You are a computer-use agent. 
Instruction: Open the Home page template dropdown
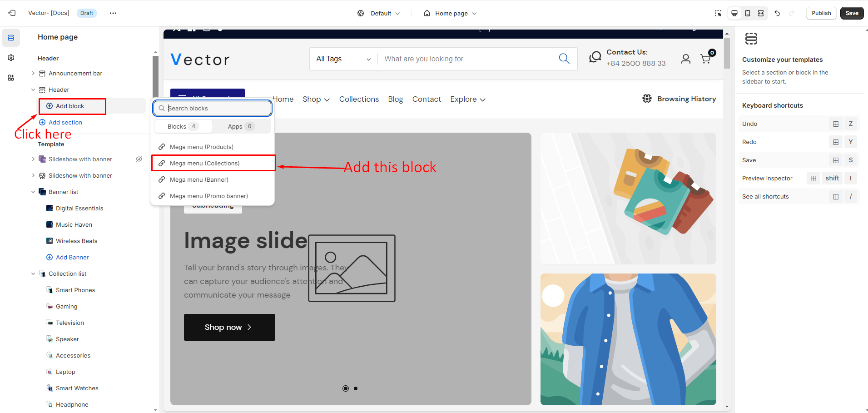(450, 13)
